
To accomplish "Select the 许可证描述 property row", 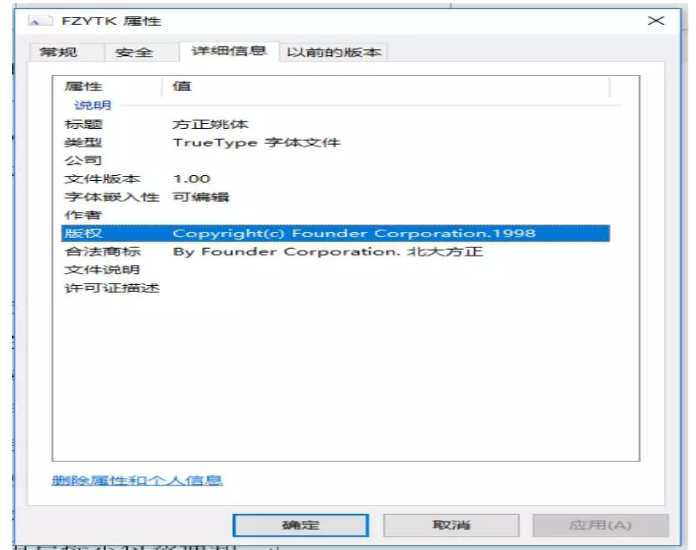I will click(x=111, y=289).
